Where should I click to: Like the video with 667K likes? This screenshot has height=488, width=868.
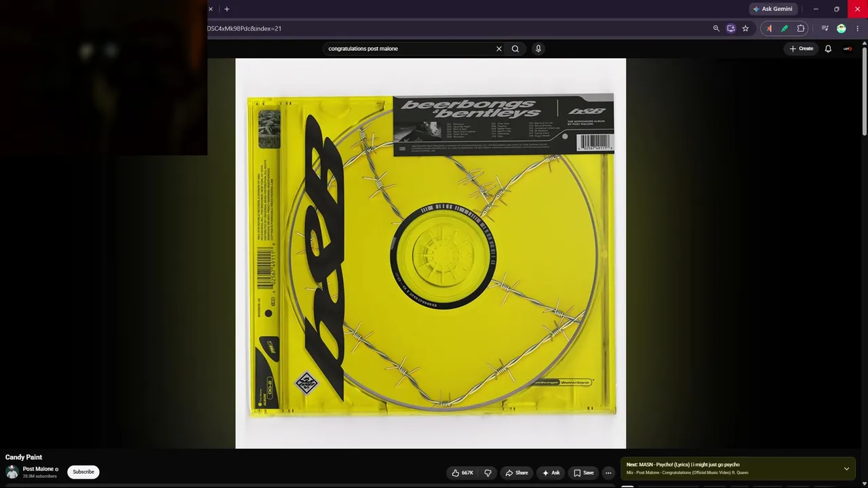462,473
